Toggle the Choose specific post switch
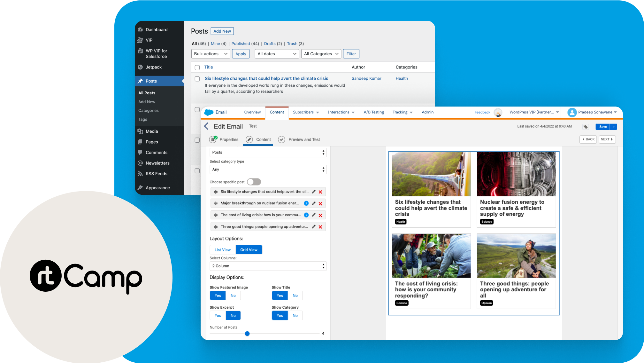This screenshot has width=644, height=363. coord(254,182)
